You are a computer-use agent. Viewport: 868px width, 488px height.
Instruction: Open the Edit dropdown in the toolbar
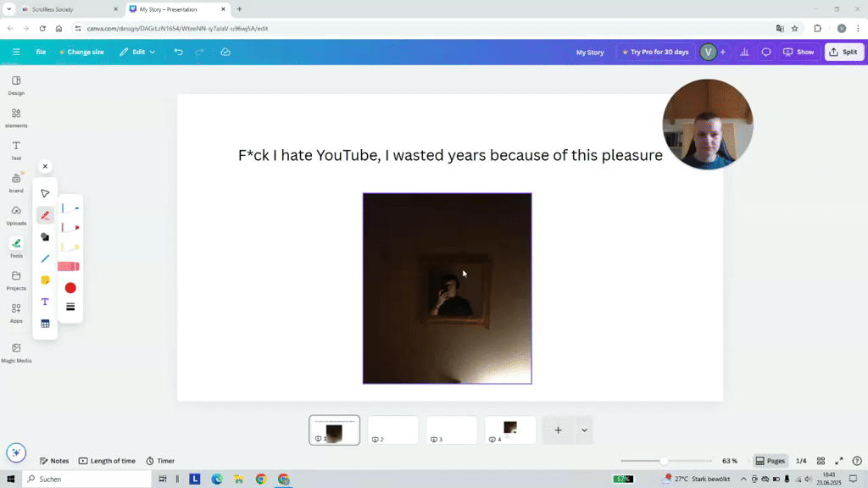[x=139, y=52]
